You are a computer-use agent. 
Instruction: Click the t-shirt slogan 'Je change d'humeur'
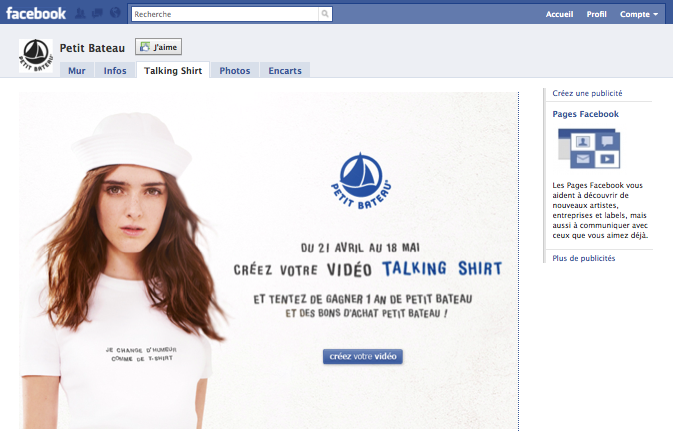[141, 354]
